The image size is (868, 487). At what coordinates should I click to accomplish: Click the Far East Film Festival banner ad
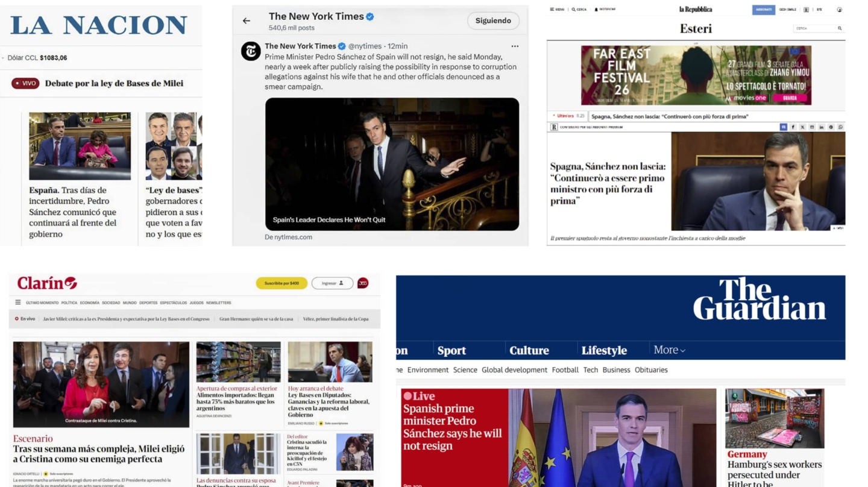[696, 75]
